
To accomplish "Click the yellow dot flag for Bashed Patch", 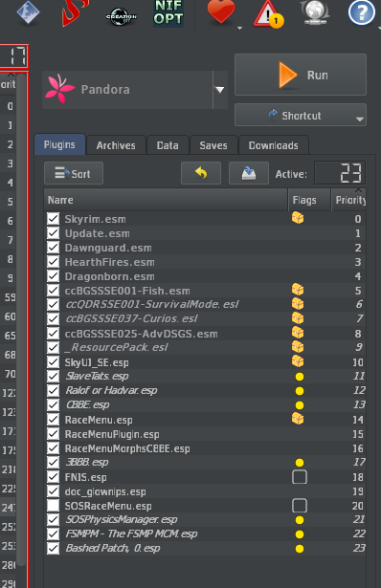I will 300,549.
